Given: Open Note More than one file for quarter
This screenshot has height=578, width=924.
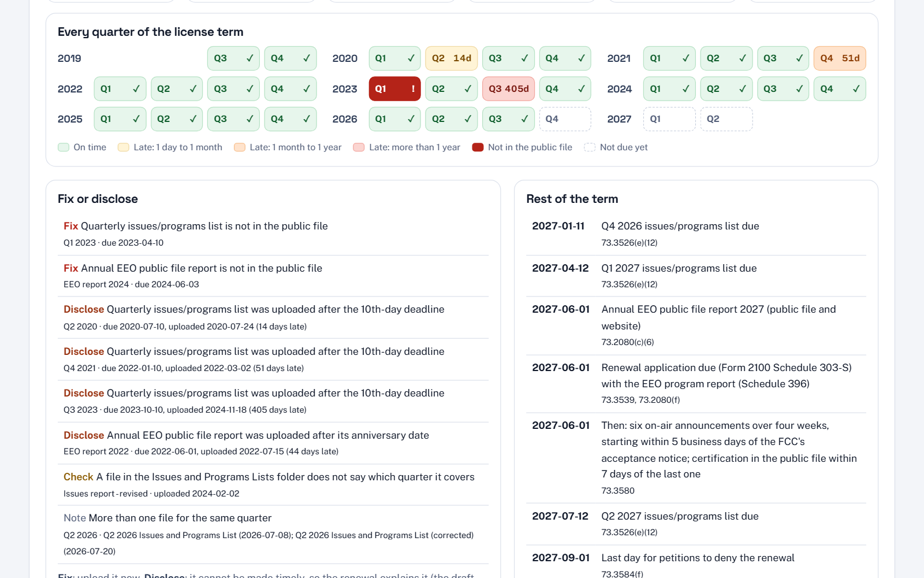Looking at the screenshot, I should click(x=273, y=535).
